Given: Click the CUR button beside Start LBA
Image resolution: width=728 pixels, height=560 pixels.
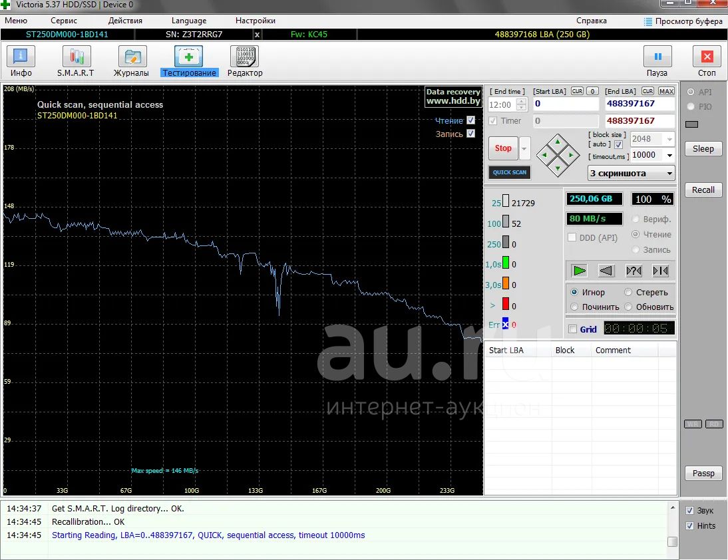Looking at the screenshot, I should pos(577,91).
